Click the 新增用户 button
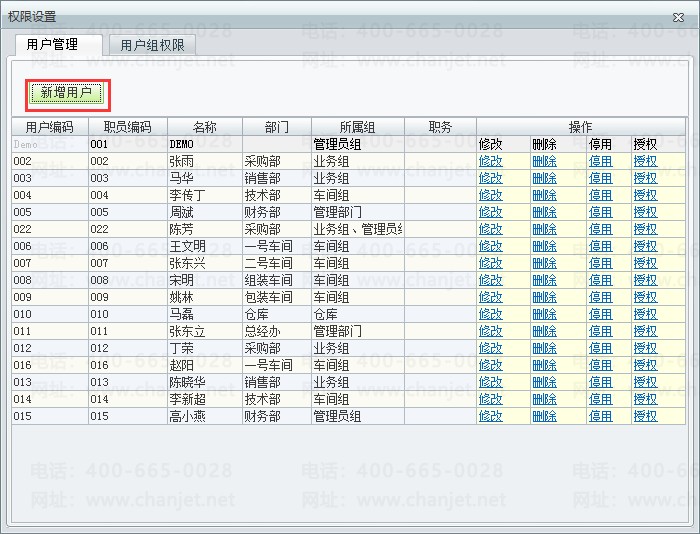 point(66,93)
